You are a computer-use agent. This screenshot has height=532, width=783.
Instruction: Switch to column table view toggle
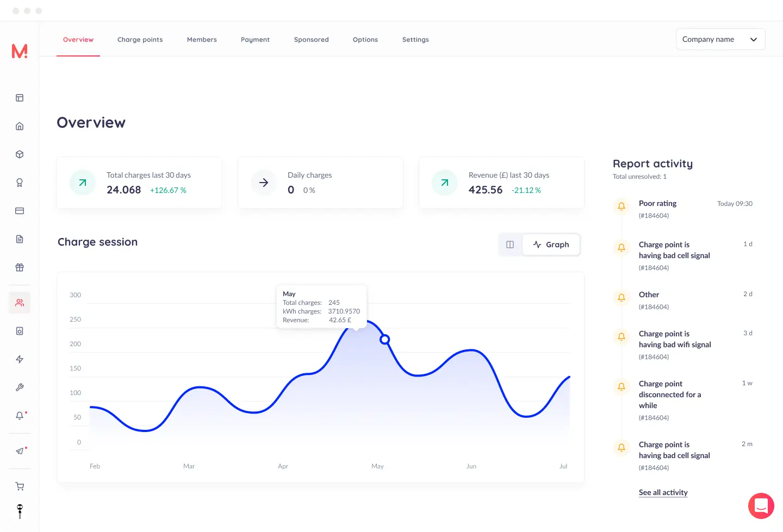510,245
